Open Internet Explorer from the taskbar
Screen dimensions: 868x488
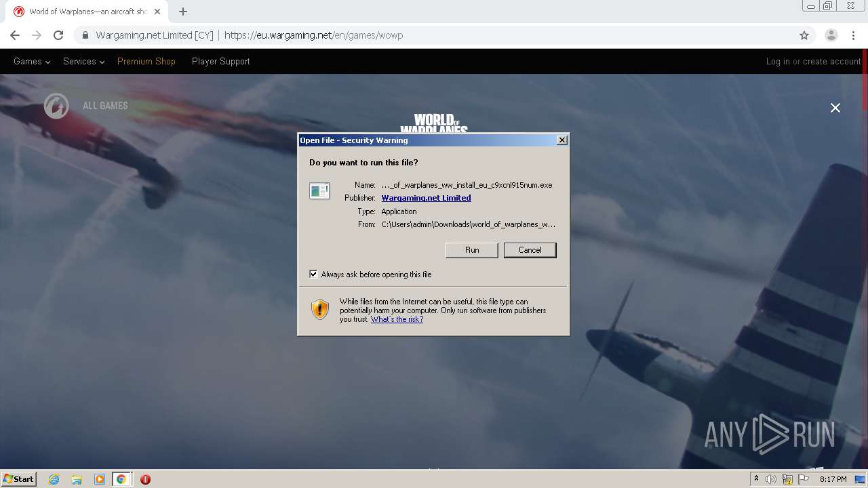coord(54,479)
